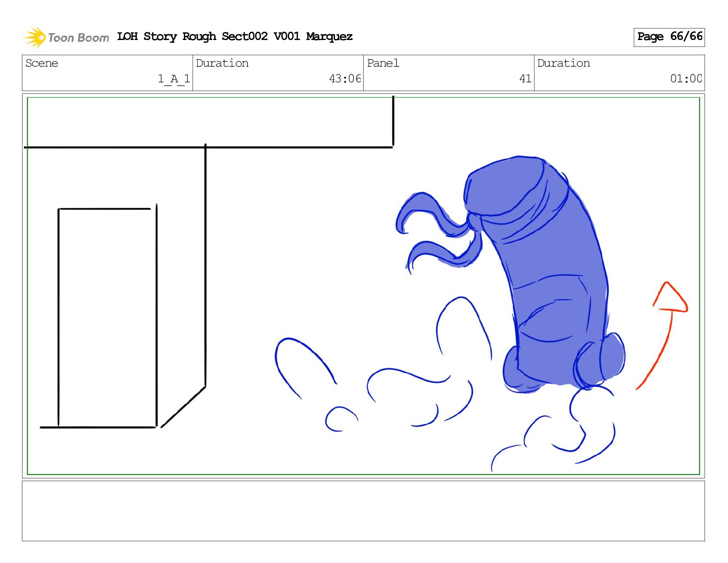Image resolution: width=728 pixels, height=563 pixels.
Task: Select the panel number "41"
Action: (525, 79)
